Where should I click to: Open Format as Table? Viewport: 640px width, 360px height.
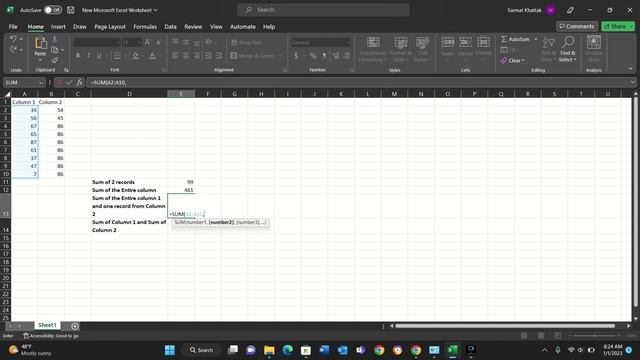[x=401, y=49]
